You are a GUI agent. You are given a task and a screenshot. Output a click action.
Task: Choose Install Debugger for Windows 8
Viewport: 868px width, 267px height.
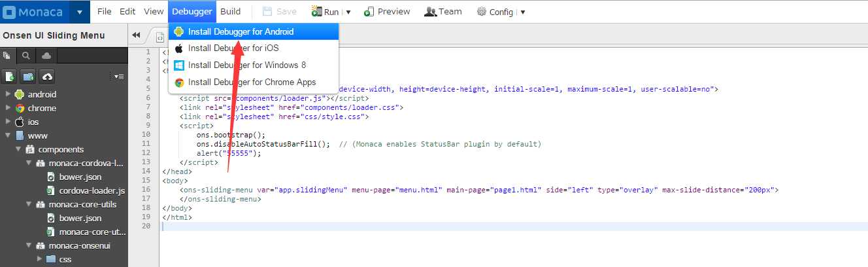(254, 65)
